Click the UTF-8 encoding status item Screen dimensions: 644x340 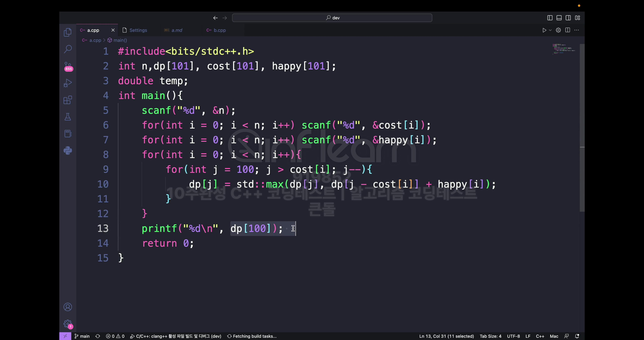[x=513, y=336]
